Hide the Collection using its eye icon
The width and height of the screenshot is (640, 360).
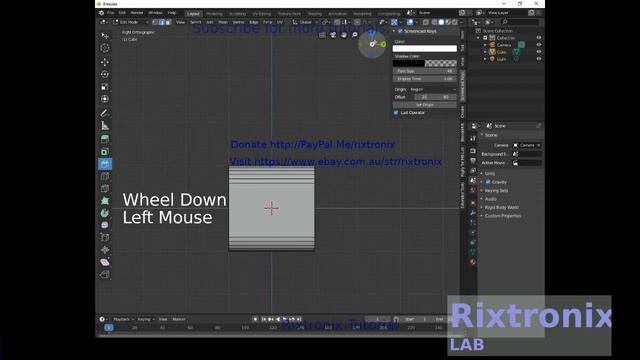[539, 38]
